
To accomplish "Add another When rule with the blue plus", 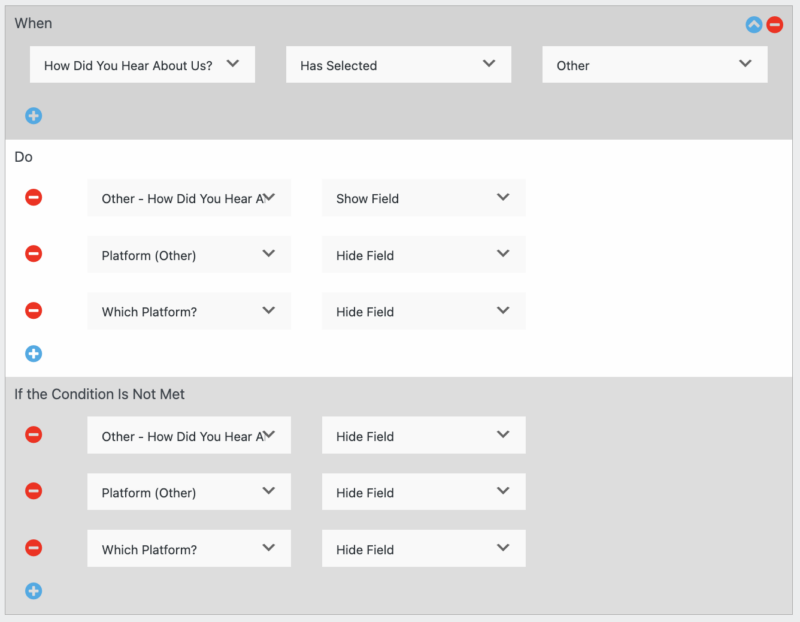I will 34,116.
